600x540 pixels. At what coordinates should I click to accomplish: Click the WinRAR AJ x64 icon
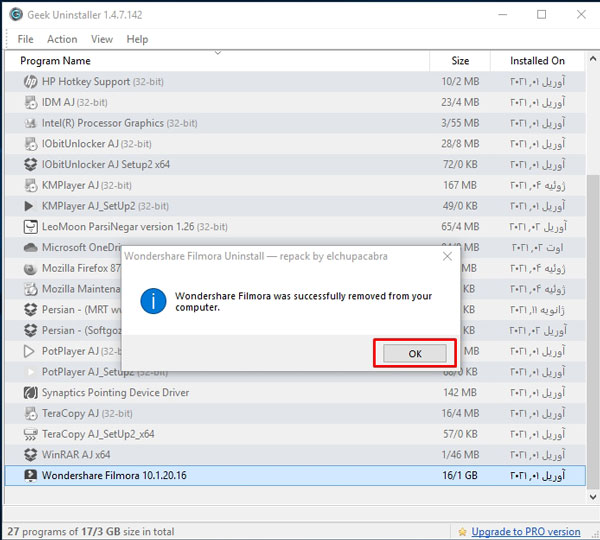coord(30,455)
